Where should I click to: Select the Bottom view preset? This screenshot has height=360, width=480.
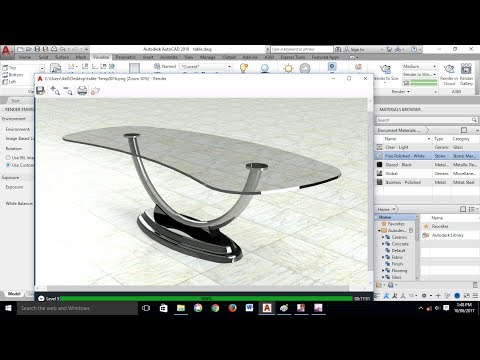click(x=13, y=75)
